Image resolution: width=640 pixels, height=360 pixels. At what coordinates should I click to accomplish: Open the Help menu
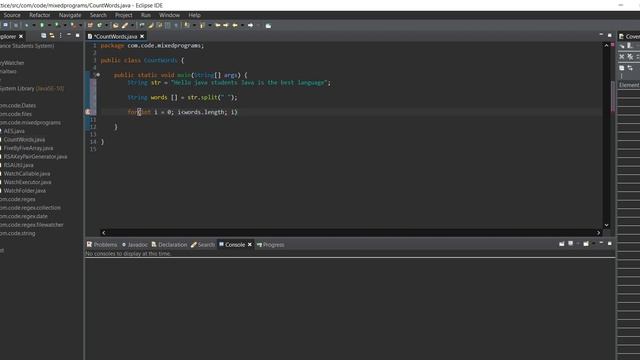(x=194, y=15)
